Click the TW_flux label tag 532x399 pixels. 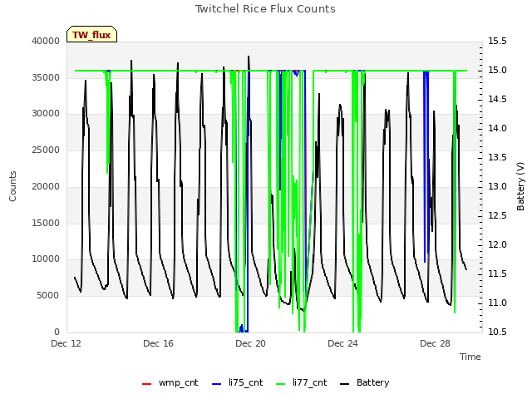[x=91, y=34]
